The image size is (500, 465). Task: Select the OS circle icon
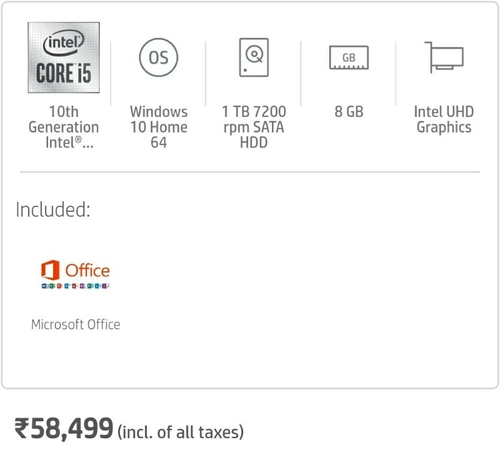159,57
